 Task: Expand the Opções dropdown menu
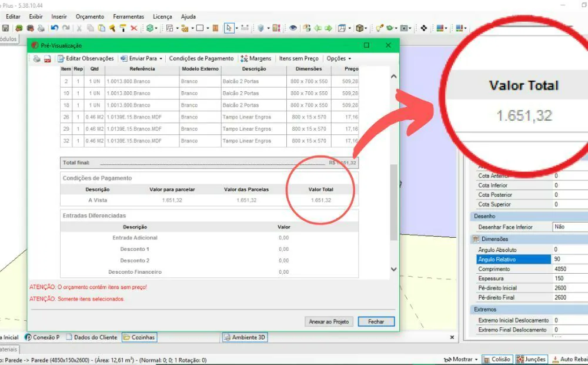[339, 59]
